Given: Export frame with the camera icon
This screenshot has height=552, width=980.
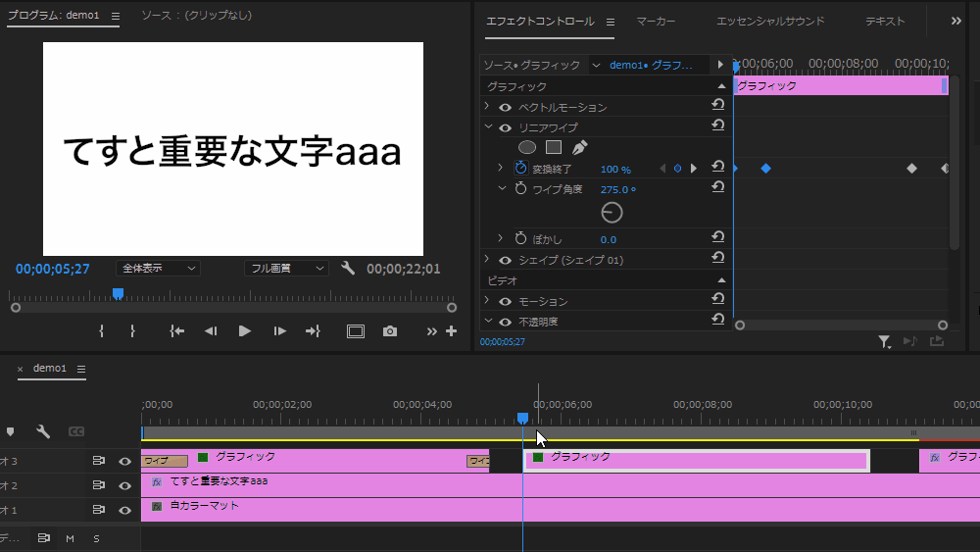Looking at the screenshot, I should click(x=390, y=331).
